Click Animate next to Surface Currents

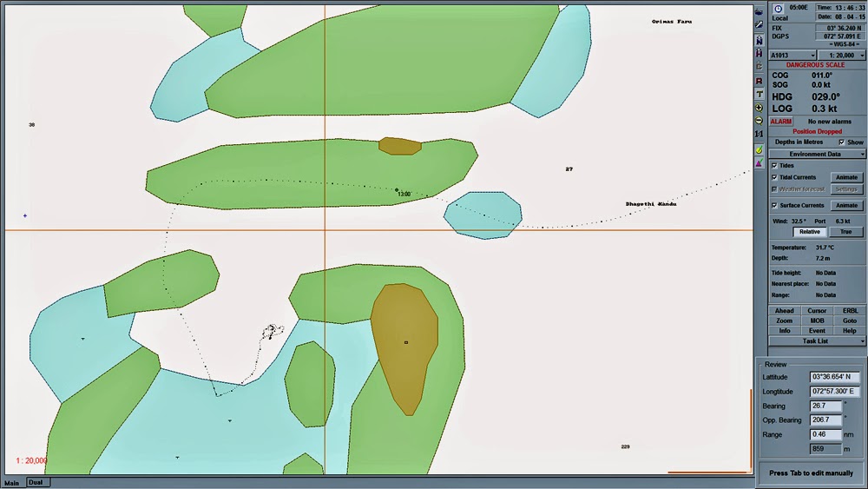click(846, 206)
